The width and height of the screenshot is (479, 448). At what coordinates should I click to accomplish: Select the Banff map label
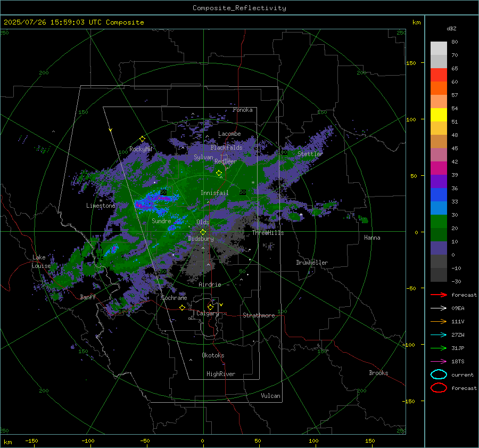pos(88,297)
